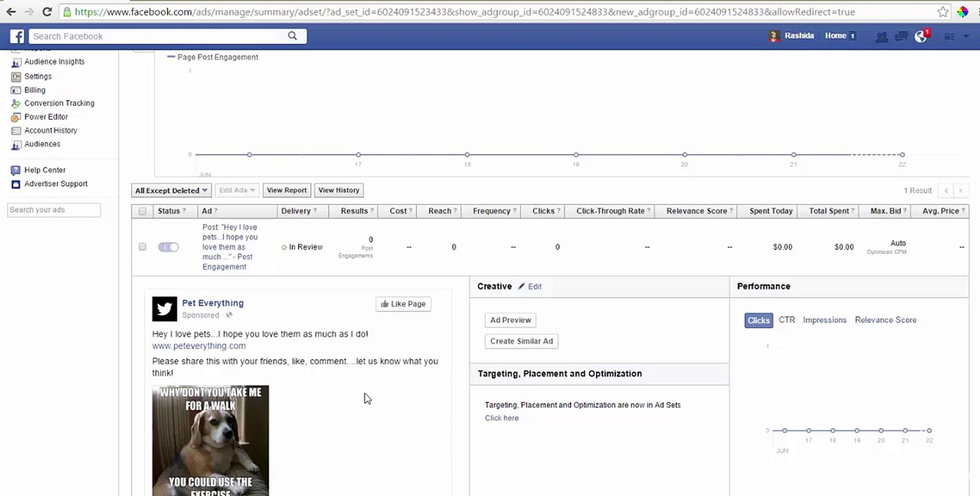
Task: Click the dog meme image thumbnail
Action: (210, 441)
